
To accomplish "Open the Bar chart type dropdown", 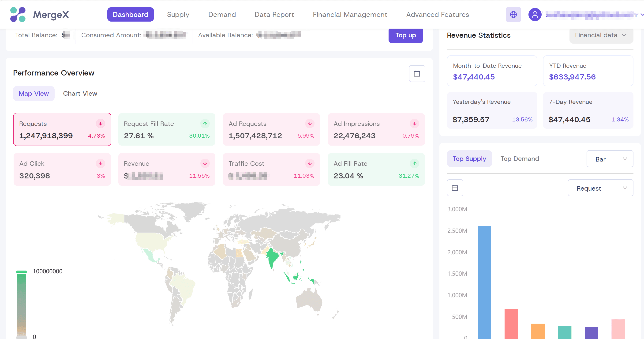I will point(610,159).
